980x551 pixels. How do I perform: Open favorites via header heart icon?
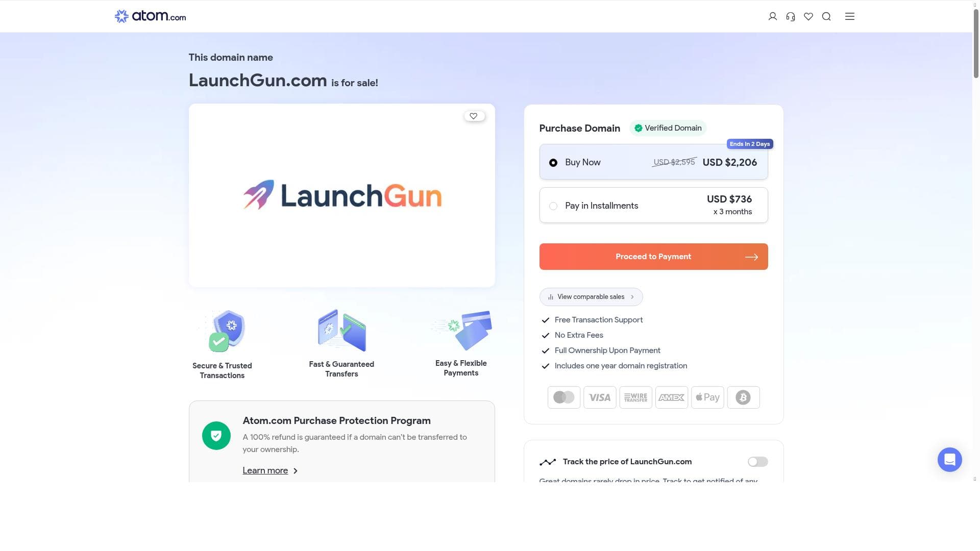click(808, 16)
